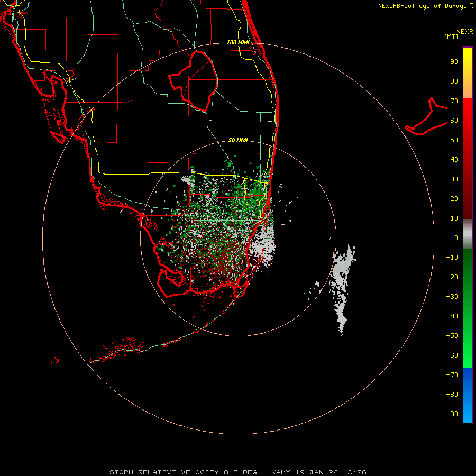Click the -40 value on velocity scale
This screenshot has width=476, height=476.
[452, 316]
